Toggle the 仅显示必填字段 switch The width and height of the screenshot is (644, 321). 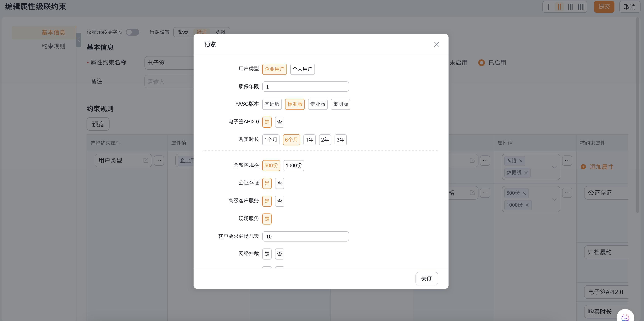click(133, 32)
